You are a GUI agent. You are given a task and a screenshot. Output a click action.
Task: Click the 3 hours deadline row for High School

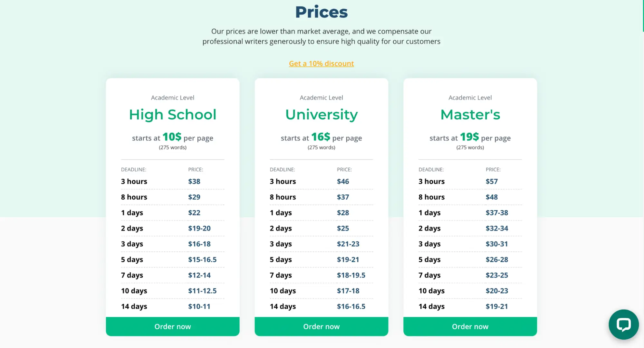pyautogui.click(x=134, y=181)
